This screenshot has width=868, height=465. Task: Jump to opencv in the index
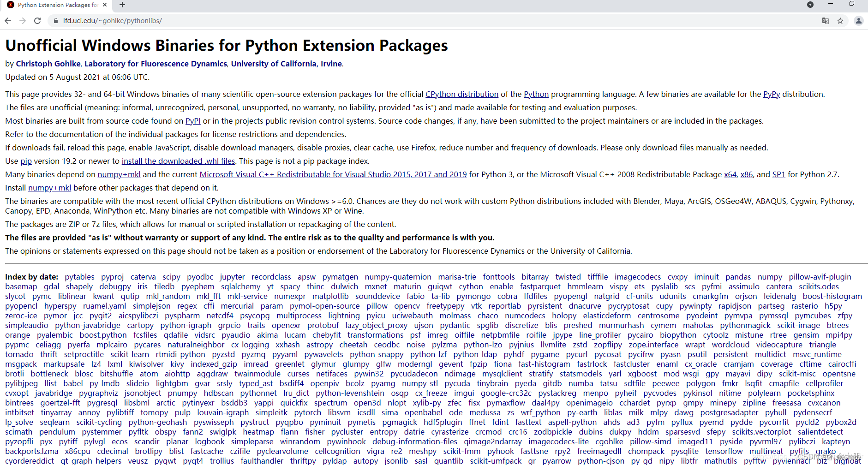click(407, 306)
